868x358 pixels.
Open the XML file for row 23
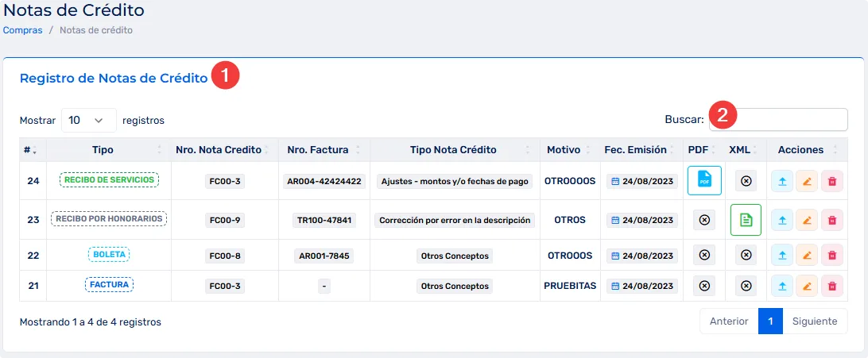coord(746,220)
